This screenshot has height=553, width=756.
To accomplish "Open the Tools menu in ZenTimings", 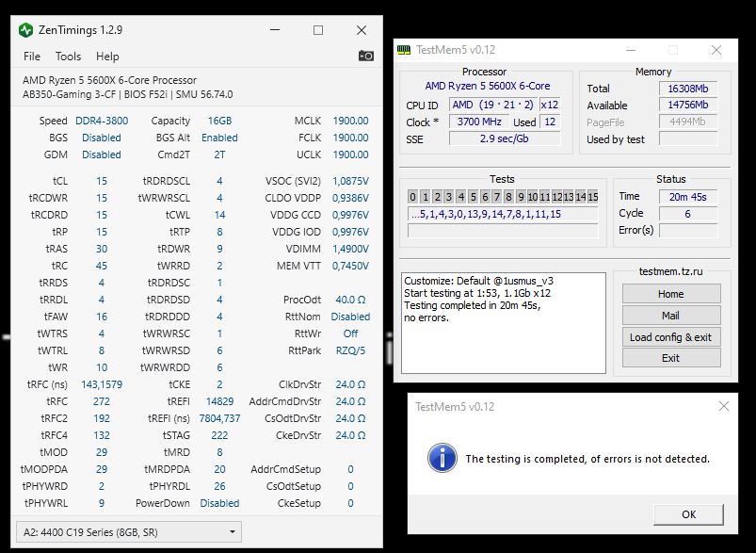I will [68, 57].
